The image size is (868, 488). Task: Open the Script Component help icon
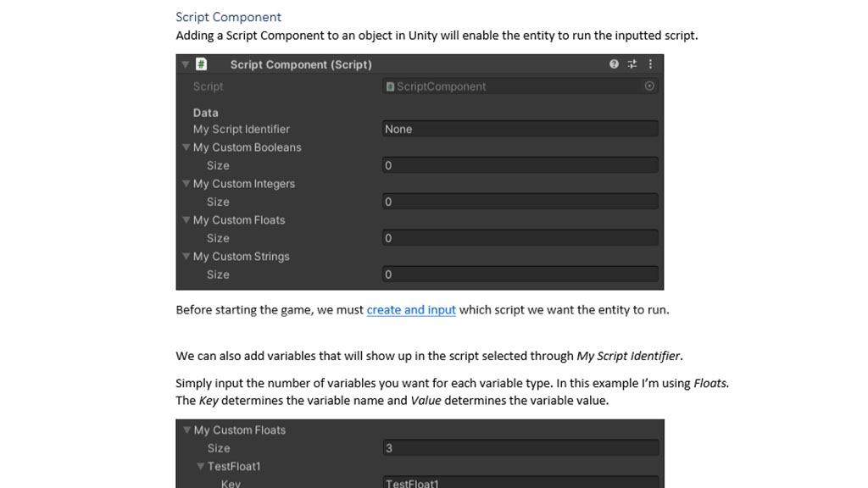614,64
